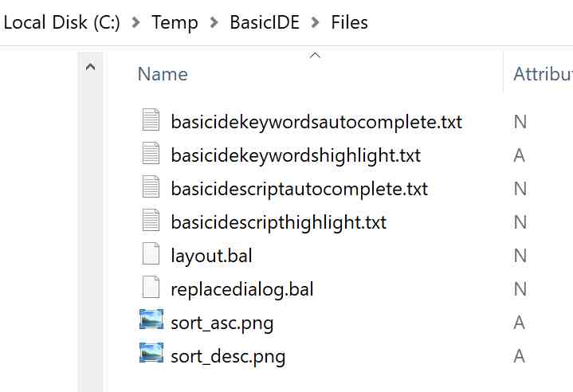Click the replacedialog.bal file icon
The image size is (573, 392).
tap(151, 288)
